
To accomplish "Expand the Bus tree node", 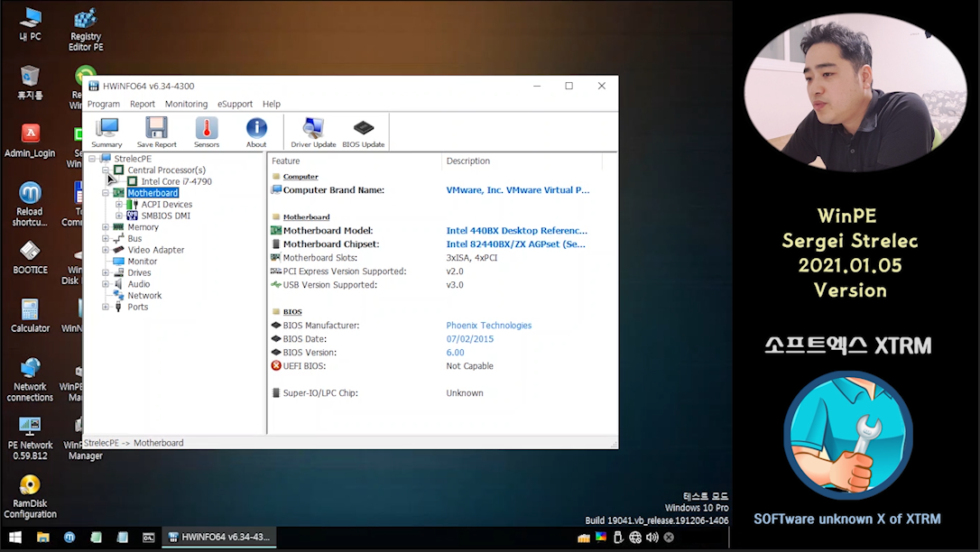I will [x=106, y=238].
